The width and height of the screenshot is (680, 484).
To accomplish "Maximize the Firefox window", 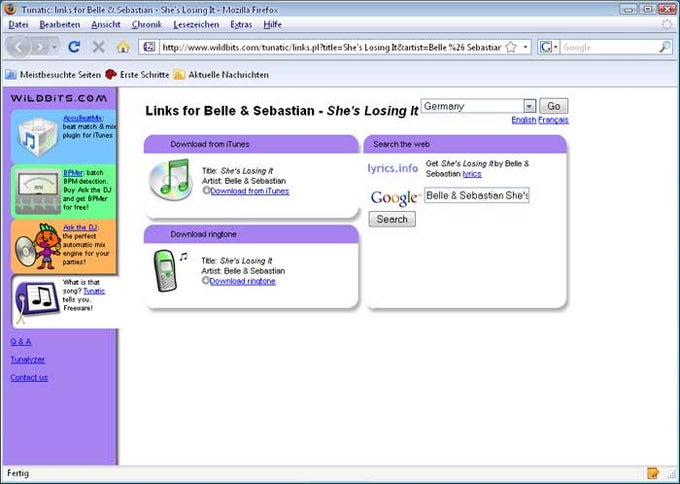I will point(647,9).
